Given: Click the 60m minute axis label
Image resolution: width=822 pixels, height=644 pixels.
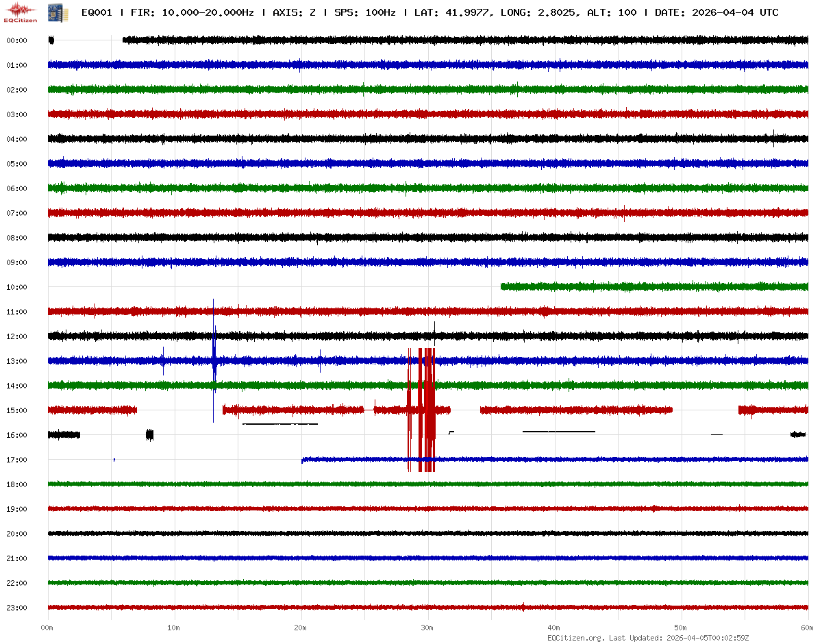Looking at the screenshot, I should tap(808, 628).
